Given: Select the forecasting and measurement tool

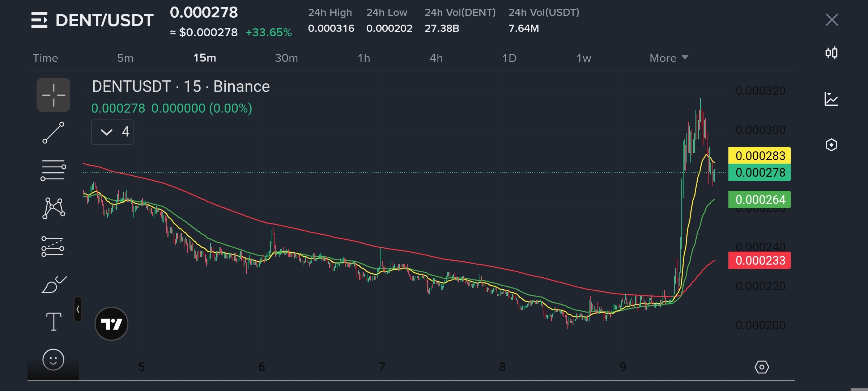Looking at the screenshot, I should [x=53, y=247].
